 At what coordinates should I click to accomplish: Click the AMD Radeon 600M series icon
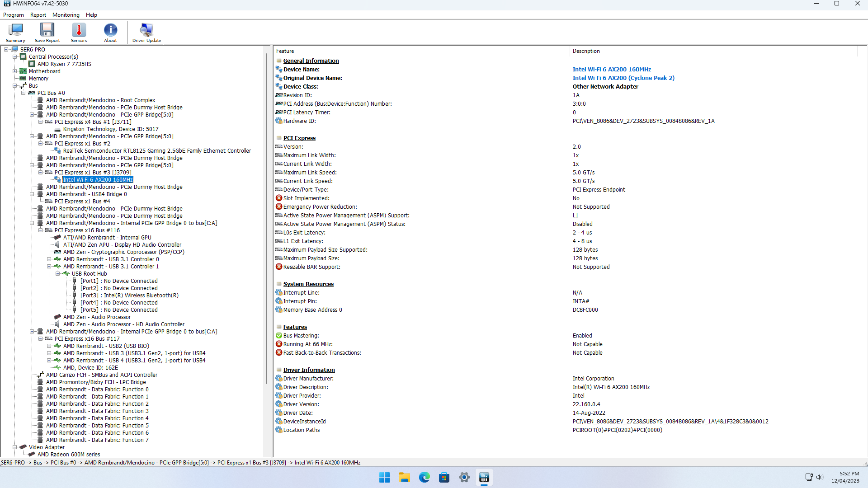32,455
